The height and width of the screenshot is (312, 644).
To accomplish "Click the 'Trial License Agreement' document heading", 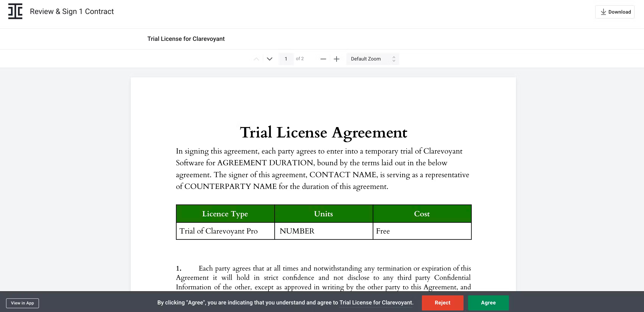I will point(324,133).
